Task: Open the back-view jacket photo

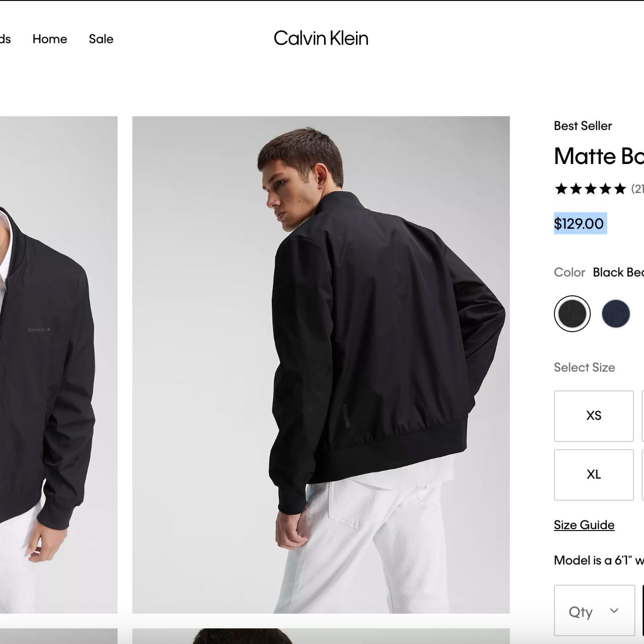Action: (x=321, y=365)
